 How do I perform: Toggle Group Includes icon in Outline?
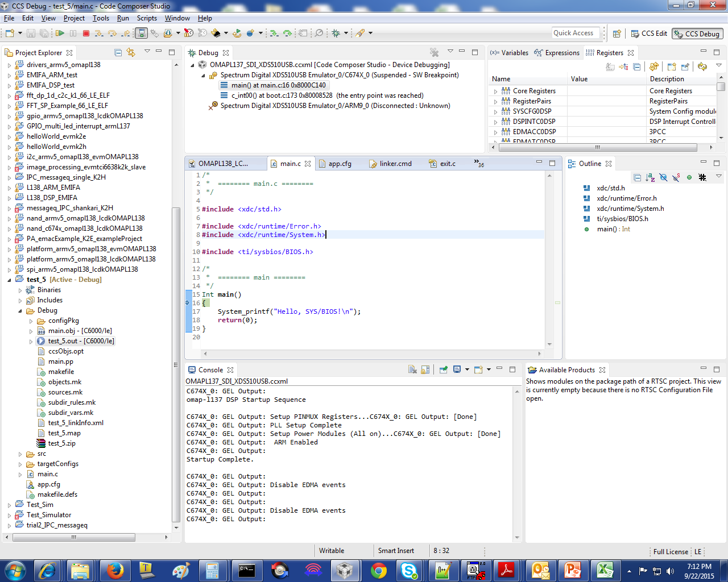(702, 177)
